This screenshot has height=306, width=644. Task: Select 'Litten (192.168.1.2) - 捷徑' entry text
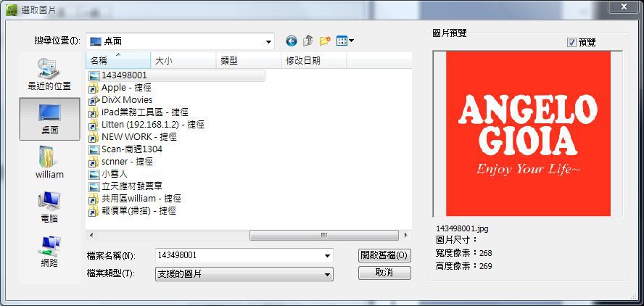pos(153,125)
